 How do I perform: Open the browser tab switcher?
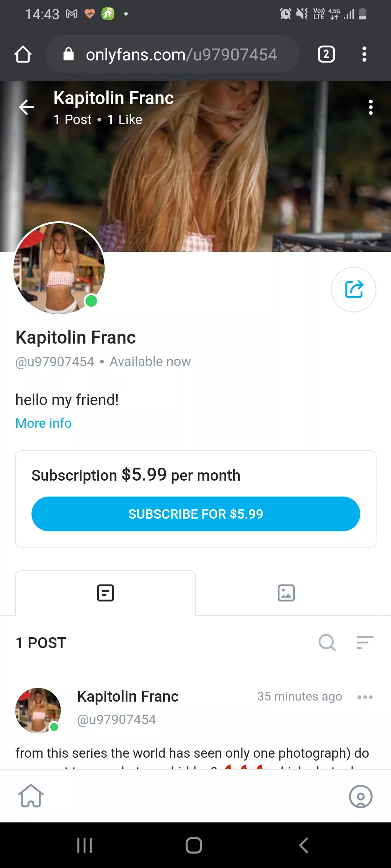tap(325, 54)
